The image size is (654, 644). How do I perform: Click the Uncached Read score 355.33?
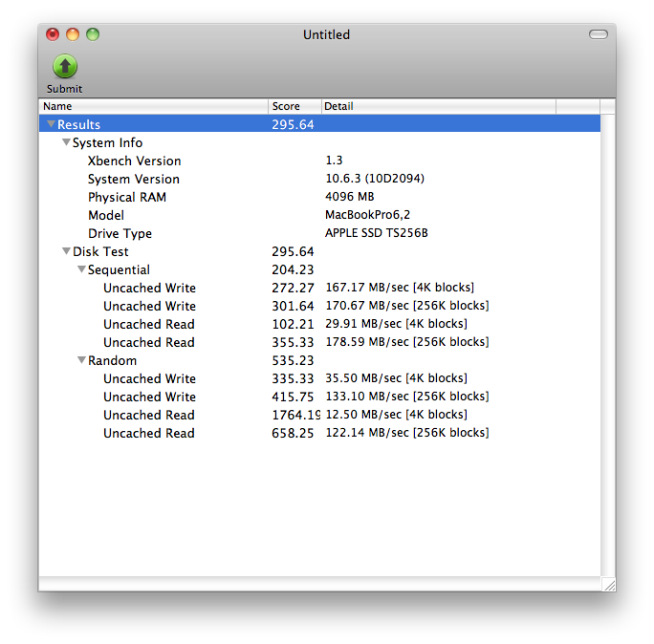coord(293,342)
